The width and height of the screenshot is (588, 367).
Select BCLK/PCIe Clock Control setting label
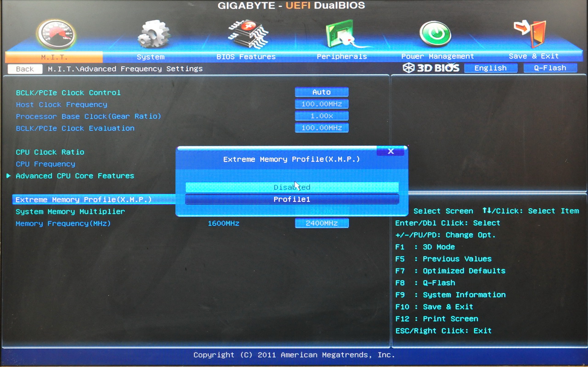point(68,92)
